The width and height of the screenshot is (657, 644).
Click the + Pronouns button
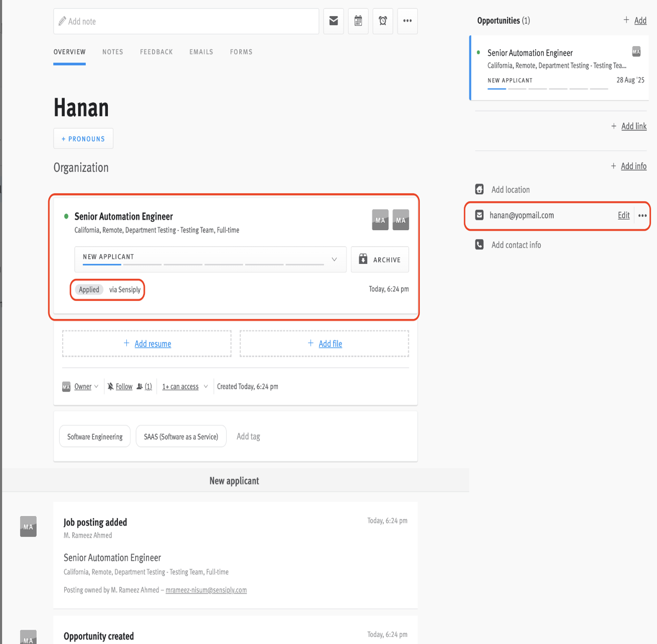[83, 139]
